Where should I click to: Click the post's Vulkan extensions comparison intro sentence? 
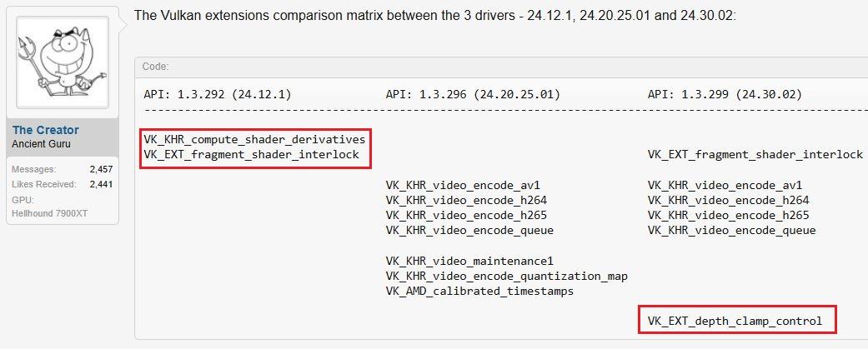pyautogui.click(x=434, y=16)
